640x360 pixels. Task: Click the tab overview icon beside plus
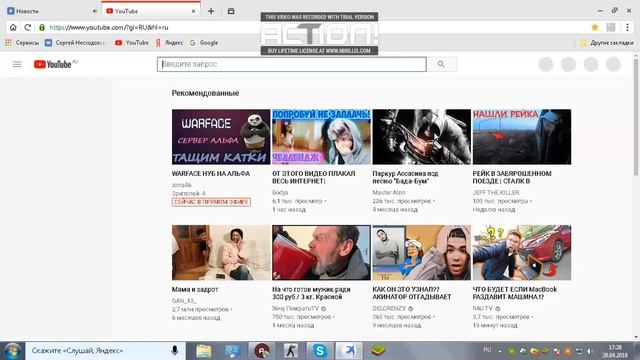(x=231, y=11)
